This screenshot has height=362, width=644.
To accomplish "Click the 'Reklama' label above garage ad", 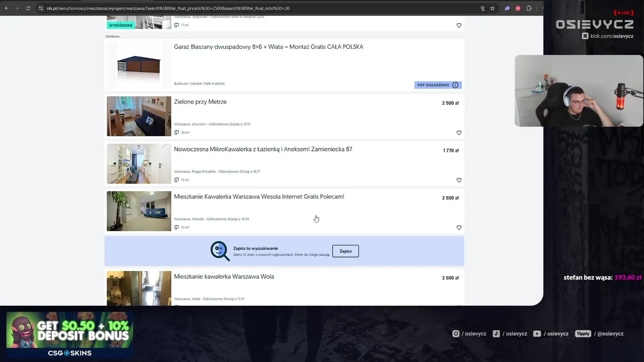I will (x=113, y=36).
